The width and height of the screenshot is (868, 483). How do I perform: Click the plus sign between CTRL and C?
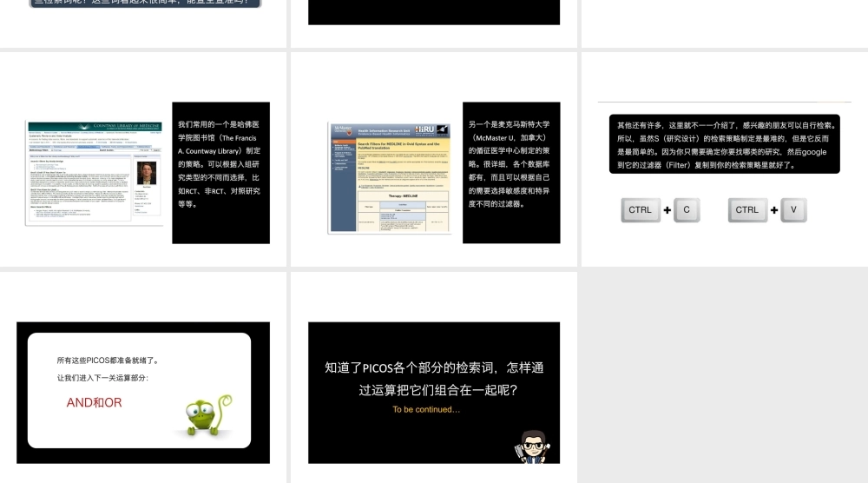667,210
